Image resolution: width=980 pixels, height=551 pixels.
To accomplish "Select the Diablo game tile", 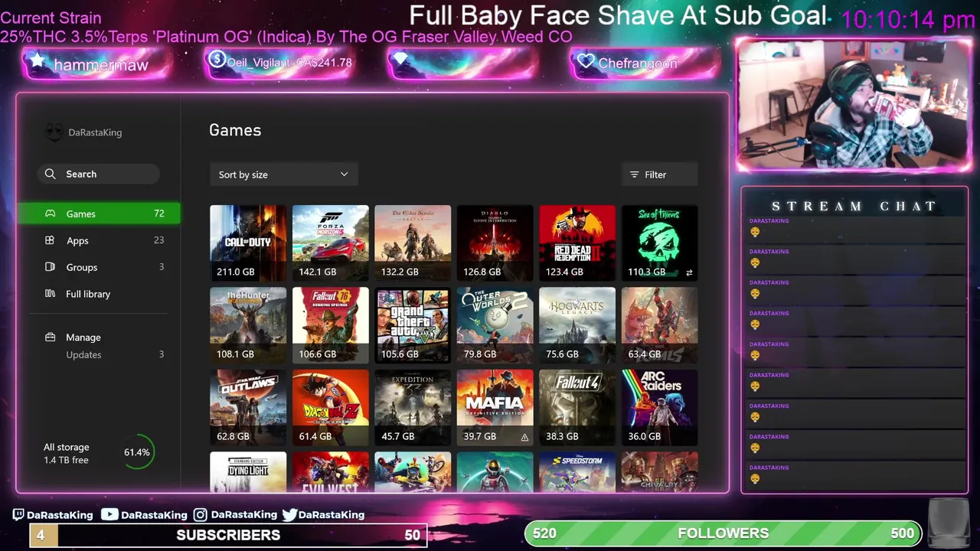I will (495, 243).
